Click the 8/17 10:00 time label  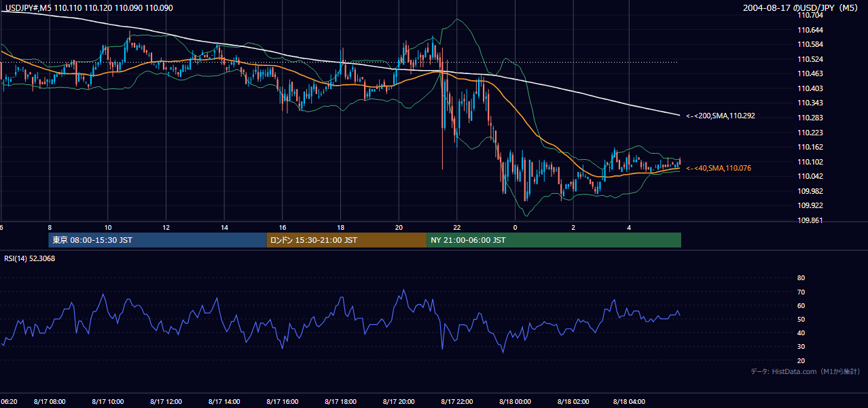coord(107,402)
